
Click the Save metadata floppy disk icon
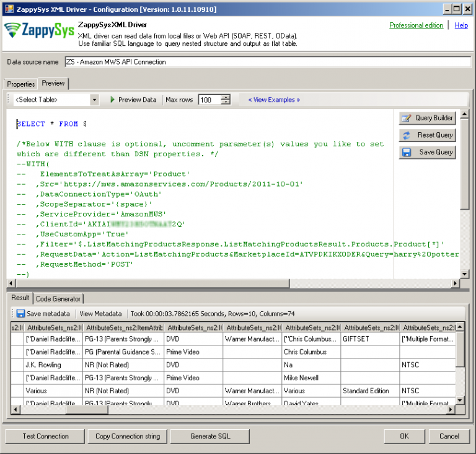(20, 313)
